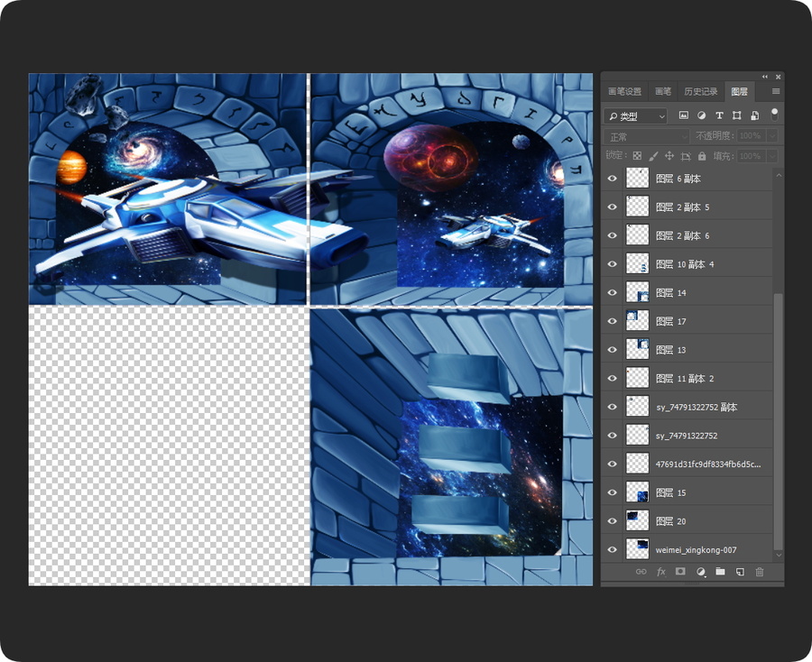Filter for smart object layers
Screen dimensions: 812x662
pos(754,115)
